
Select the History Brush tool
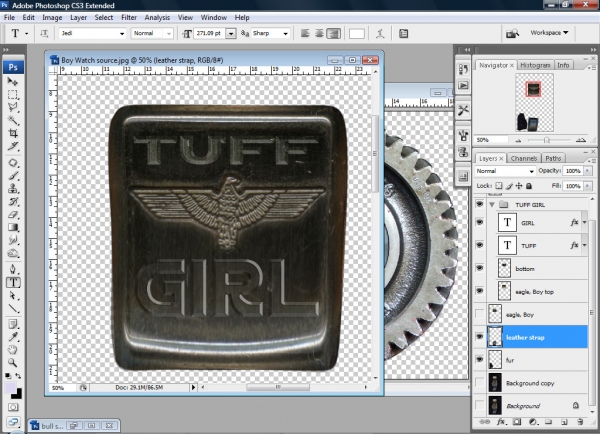[13, 202]
